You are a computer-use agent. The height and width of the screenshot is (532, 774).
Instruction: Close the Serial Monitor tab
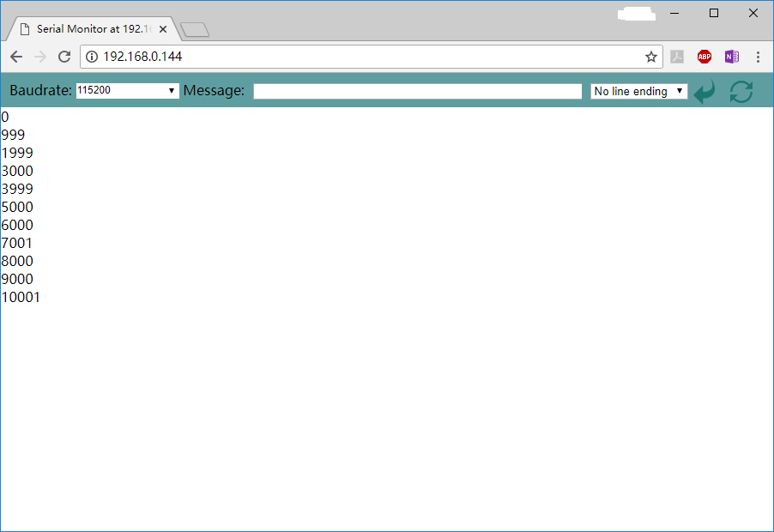point(163,28)
